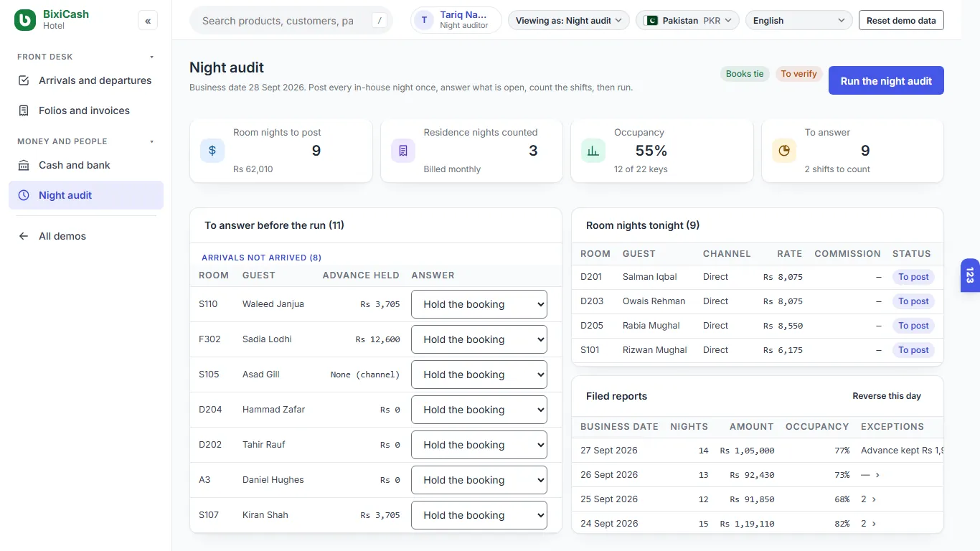Open the answer dropdown for Hammad Zafar
Screen dimensions: 980x551
[479, 410]
